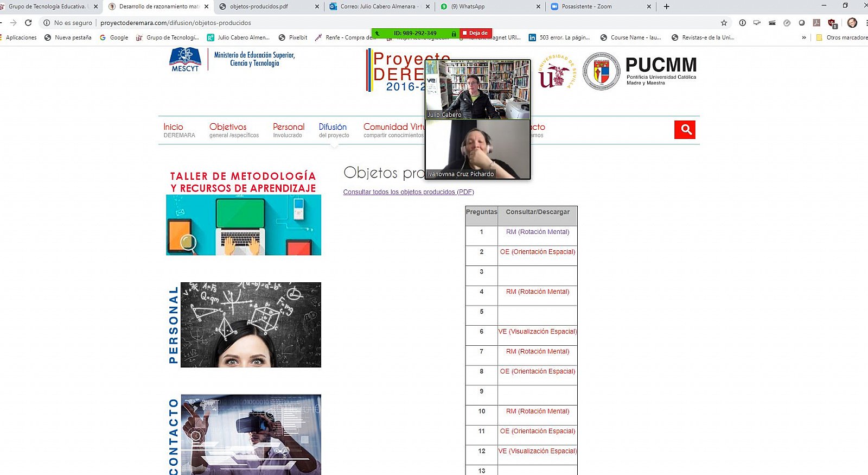Click the red search magnifier button

(x=685, y=130)
